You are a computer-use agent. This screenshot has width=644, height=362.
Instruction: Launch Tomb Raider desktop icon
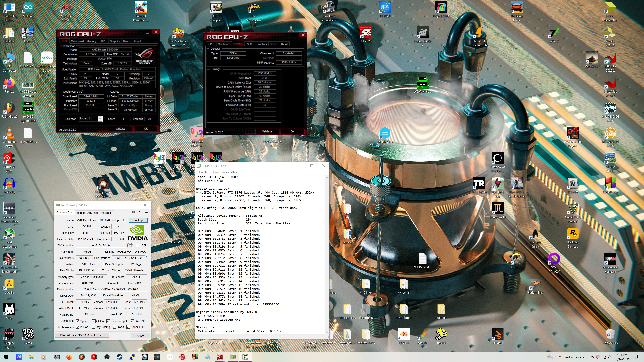pyautogui.click(x=479, y=186)
